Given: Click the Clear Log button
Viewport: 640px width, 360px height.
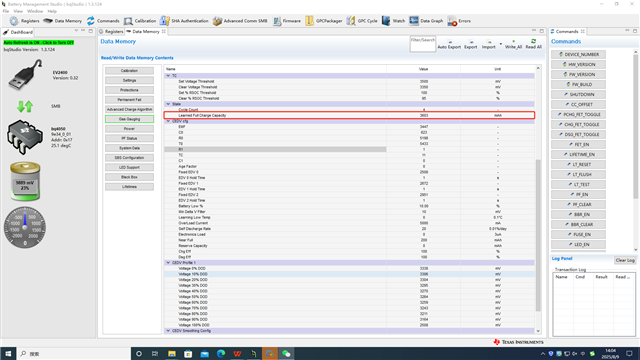Looking at the screenshot, I should coord(625,260).
